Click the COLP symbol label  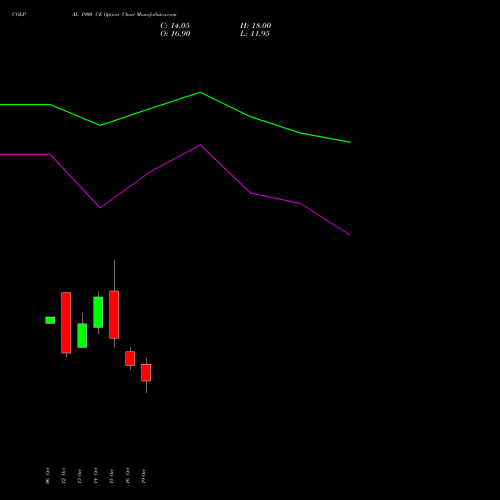(19, 15)
